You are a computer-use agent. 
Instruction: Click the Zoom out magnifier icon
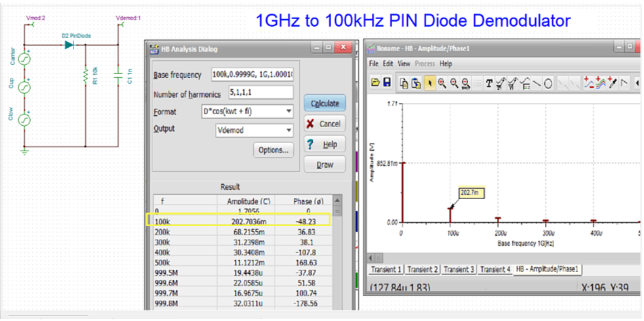tap(453, 83)
